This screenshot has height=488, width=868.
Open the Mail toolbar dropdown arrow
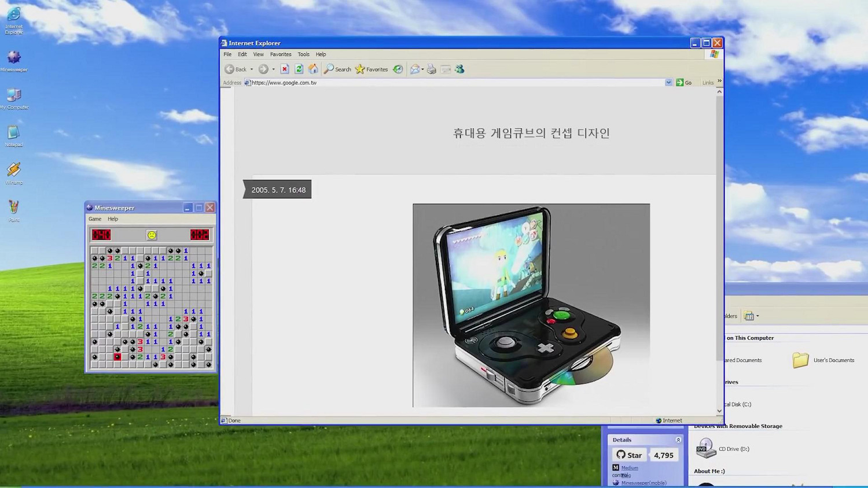click(x=422, y=69)
